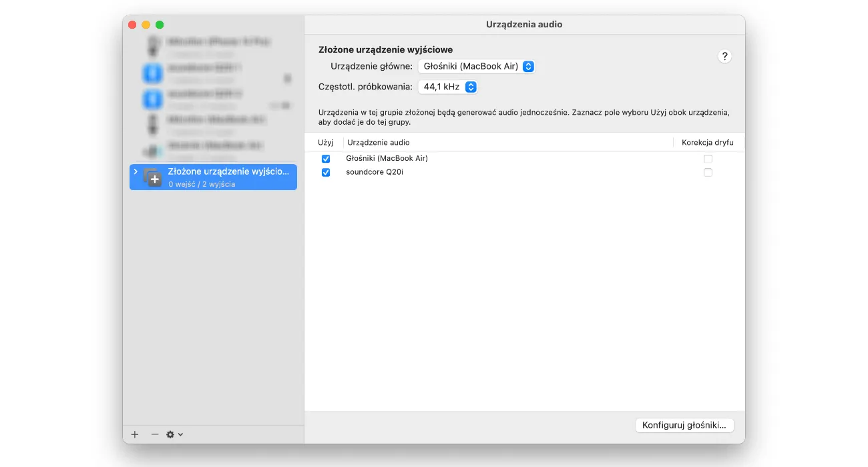Viewport: 868px width, 467px height.
Task: Remove selected device with minus button
Action: coord(155,434)
